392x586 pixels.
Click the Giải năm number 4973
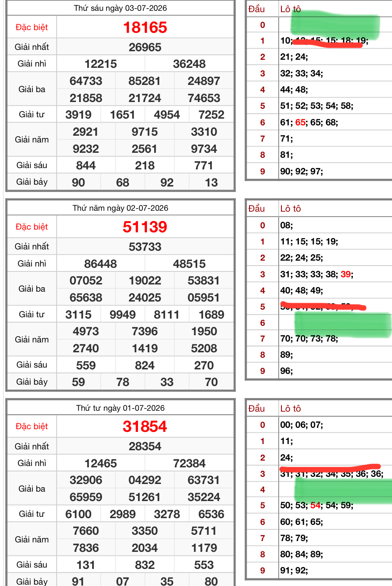[86, 331]
